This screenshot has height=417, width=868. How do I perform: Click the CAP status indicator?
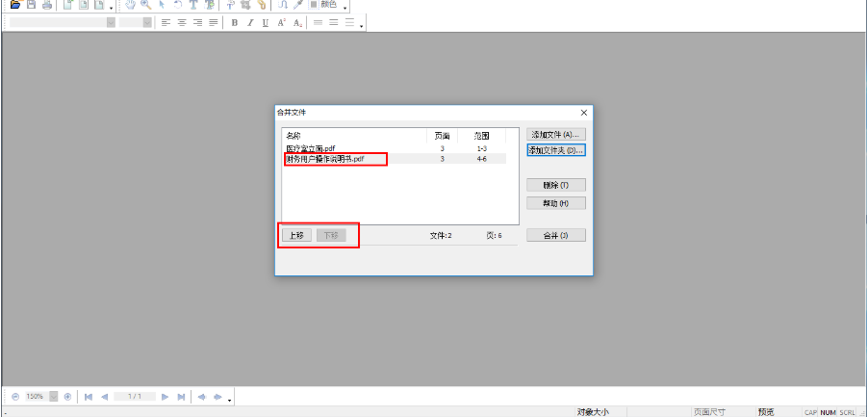click(811, 412)
